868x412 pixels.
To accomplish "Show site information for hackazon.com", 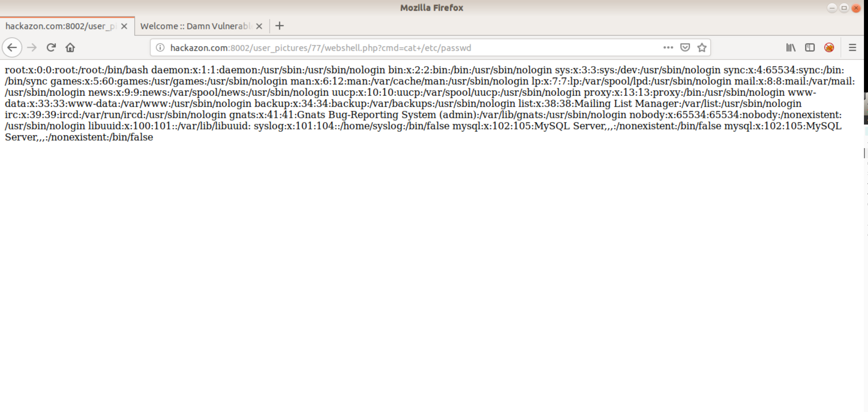I will [x=160, y=47].
